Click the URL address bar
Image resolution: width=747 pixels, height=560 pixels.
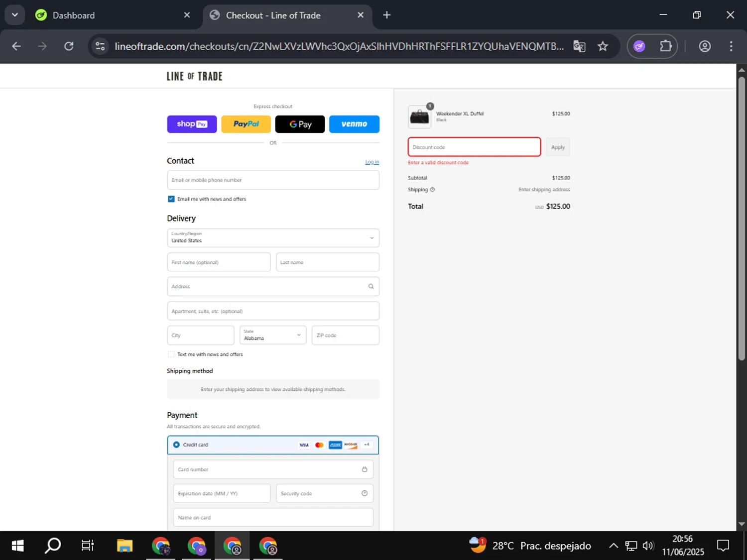(339, 46)
